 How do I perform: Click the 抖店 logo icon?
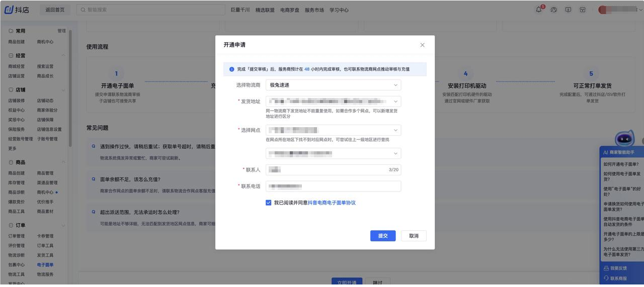[x=10, y=10]
